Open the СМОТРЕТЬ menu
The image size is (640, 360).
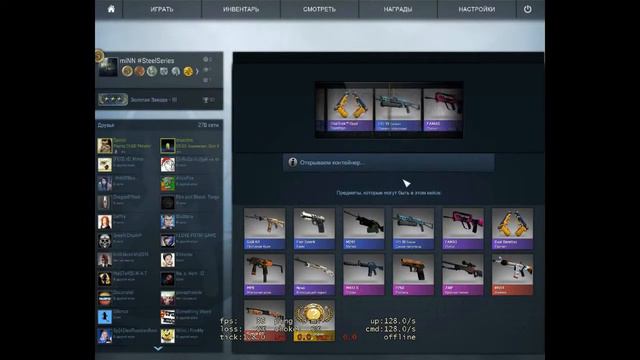(x=319, y=9)
